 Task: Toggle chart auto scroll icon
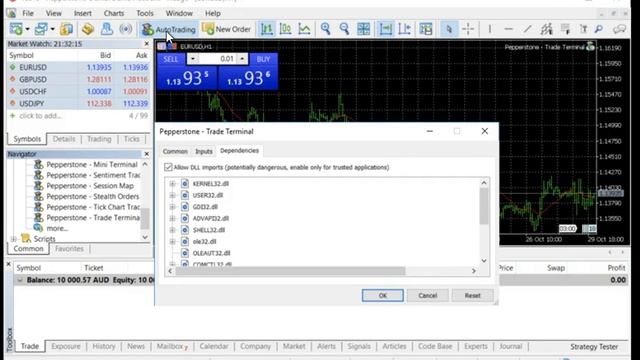385,29
